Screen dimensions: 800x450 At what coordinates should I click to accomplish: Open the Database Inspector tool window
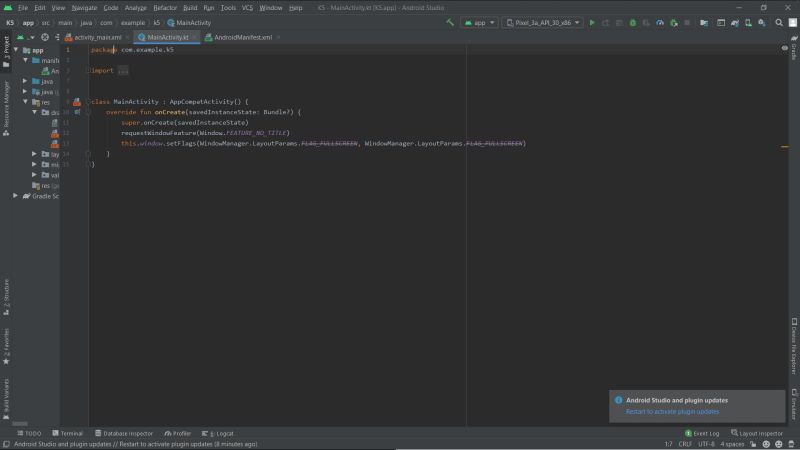tap(124, 433)
